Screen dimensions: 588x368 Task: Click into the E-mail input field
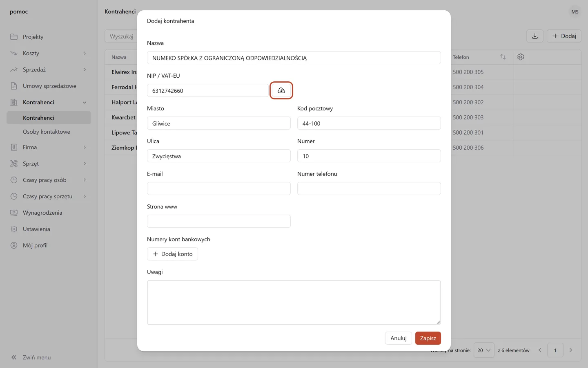tap(219, 188)
